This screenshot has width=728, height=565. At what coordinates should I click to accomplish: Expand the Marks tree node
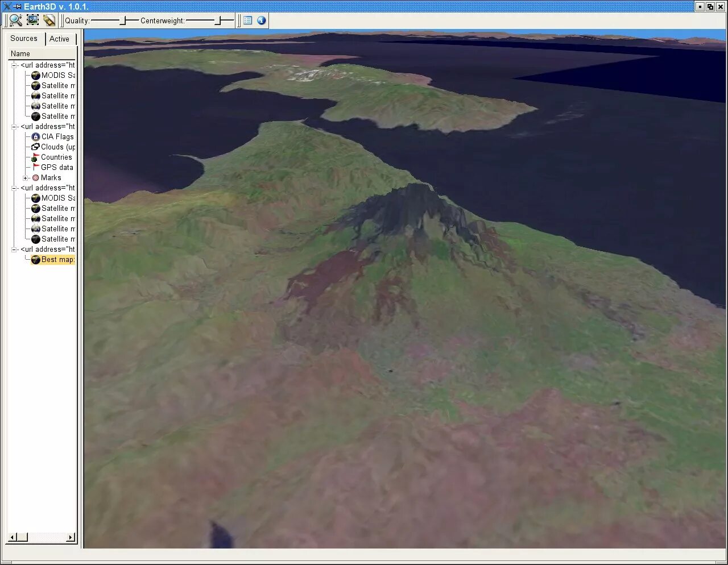tap(25, 178)
